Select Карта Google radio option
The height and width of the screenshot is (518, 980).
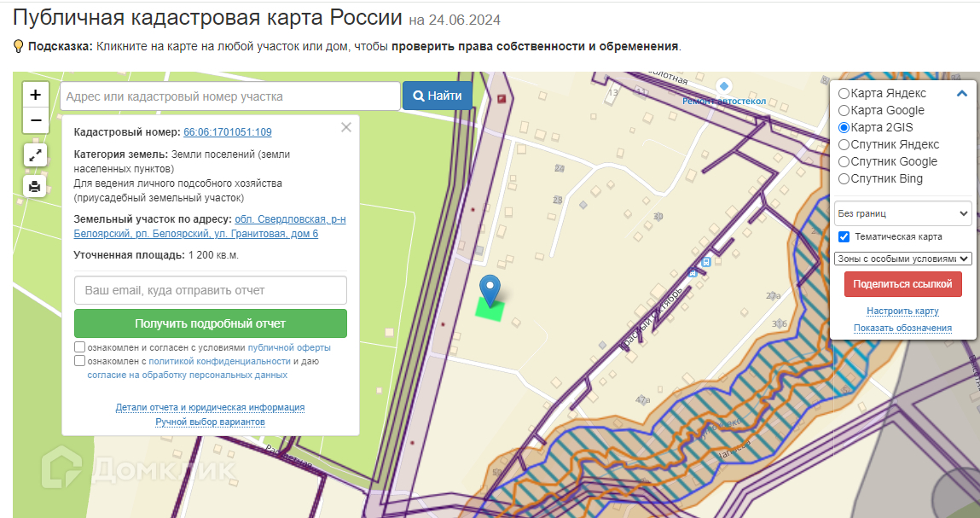pyautogui.click(x=844, y=111)
